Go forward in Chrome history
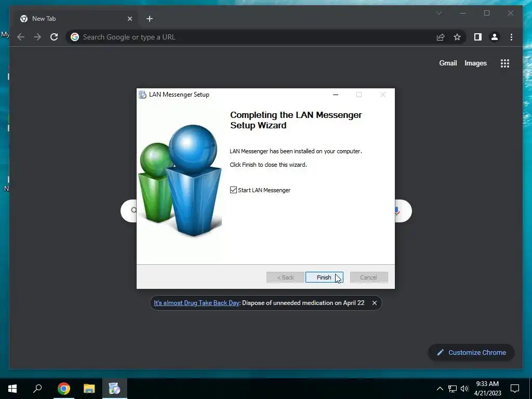Viewport: 532px width, 399px height. pyautogui.click(x=37, y=37)
